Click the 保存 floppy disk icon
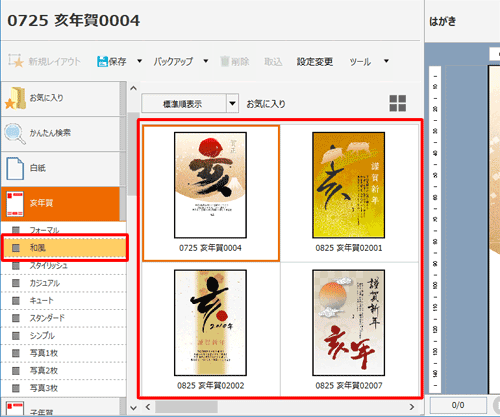Screen dimensions: 500x417 (102, 61)
